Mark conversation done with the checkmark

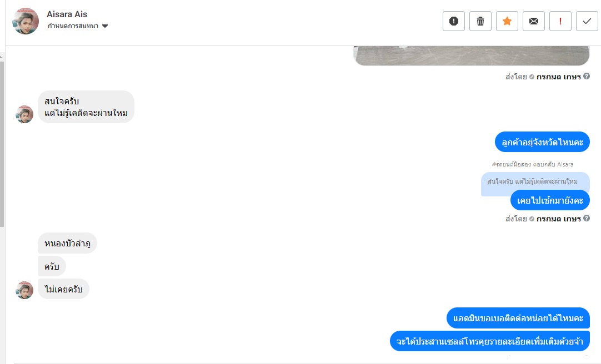pos(587,21)
